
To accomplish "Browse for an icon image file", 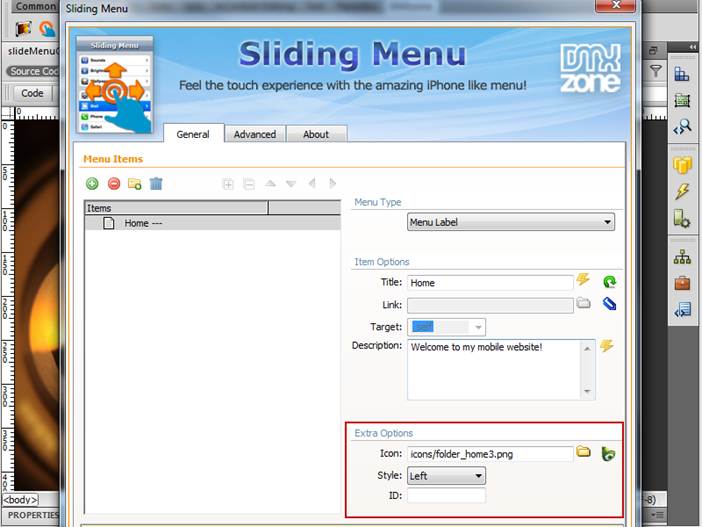I will point(583,451).
